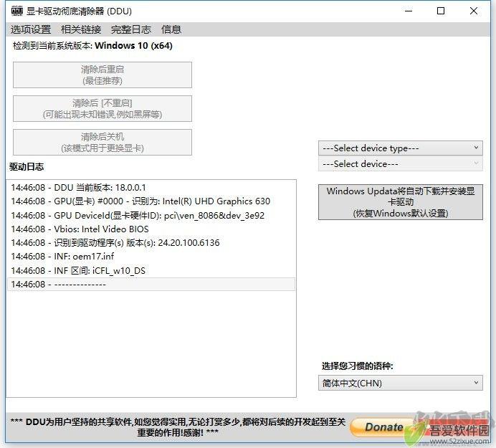Click the Windows Updata restore default settings button
Viewport: 496px width, 448px height.
(x=401, y=202)
